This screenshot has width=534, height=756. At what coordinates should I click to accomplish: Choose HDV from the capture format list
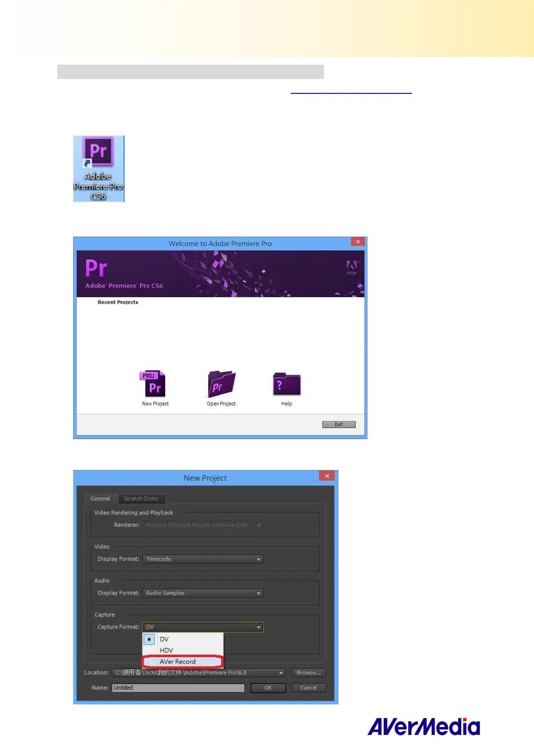coord(166,651)
